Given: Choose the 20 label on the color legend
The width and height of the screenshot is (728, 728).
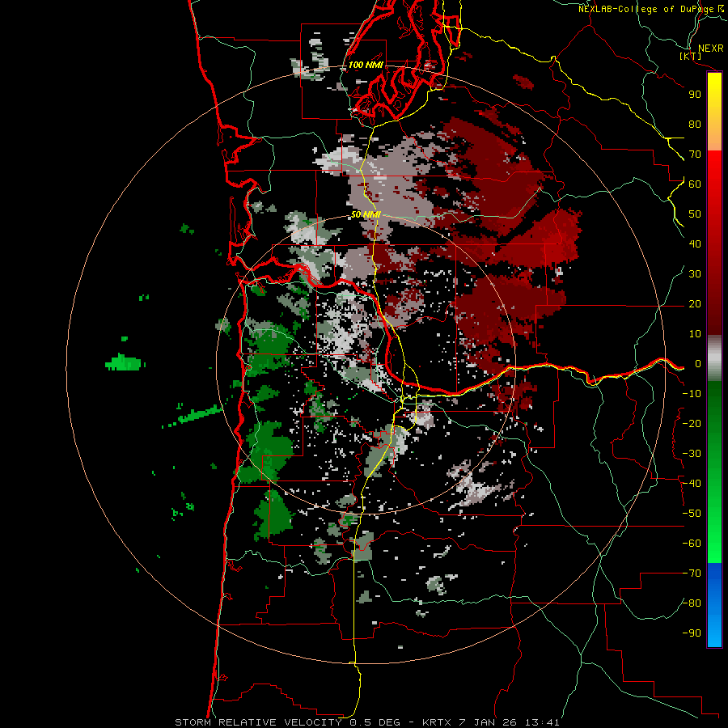Looking at the screenshot, I should coord(695,304).
